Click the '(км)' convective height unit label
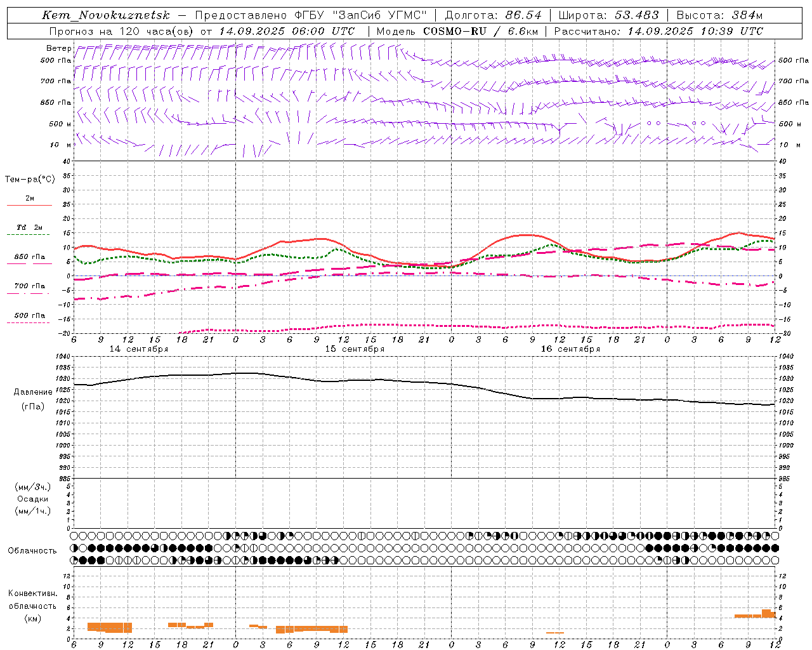The image size is (812, 650). (x=33, y=618)
